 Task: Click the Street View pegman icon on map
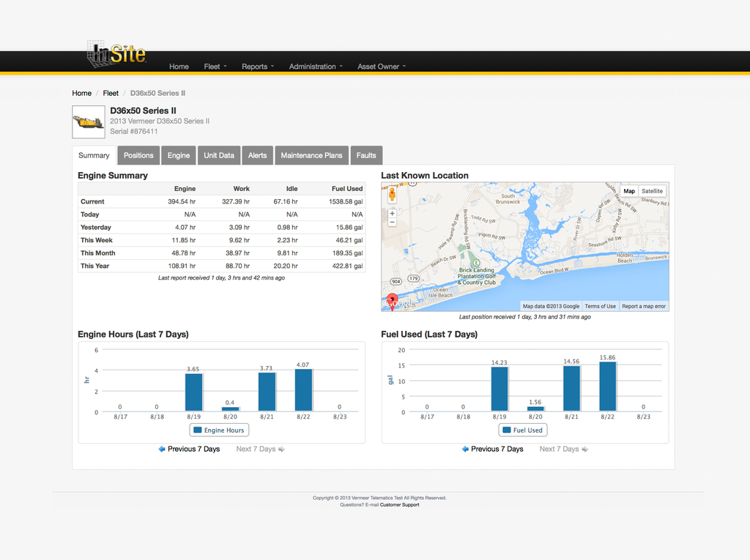pyautogui.click(x=393, y=194)
